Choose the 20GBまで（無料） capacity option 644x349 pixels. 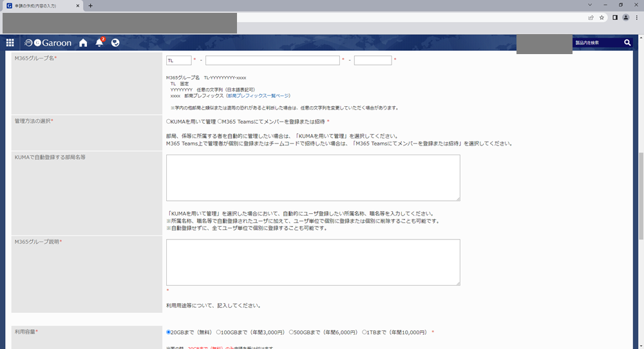(x=168, y=332)
